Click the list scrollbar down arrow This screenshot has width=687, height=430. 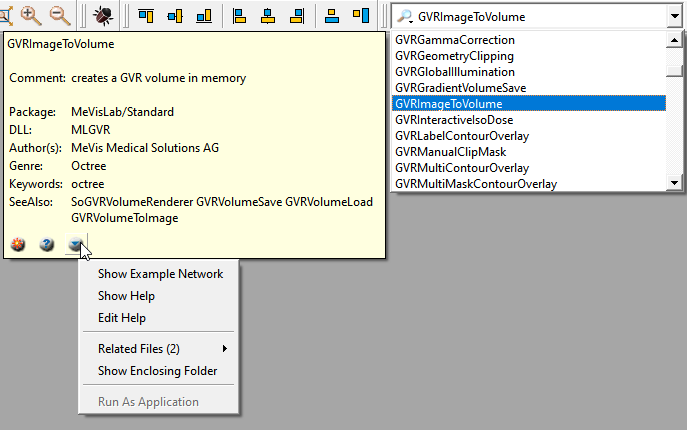pos(675,183)
